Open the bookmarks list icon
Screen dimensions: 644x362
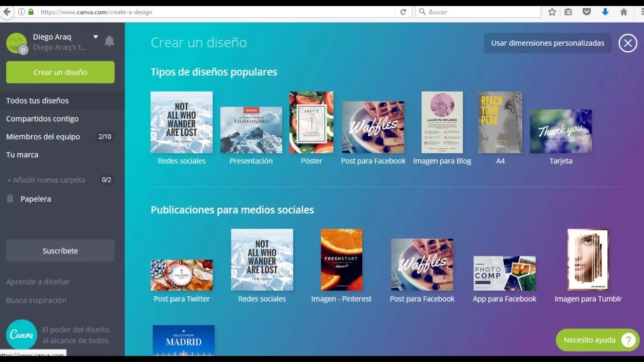pyautogui.click(x=568, y=12)
